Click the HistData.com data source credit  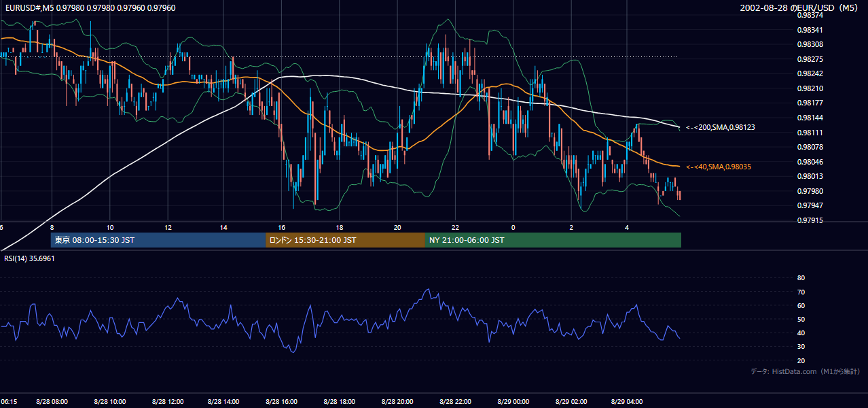[x=806, y=371]
